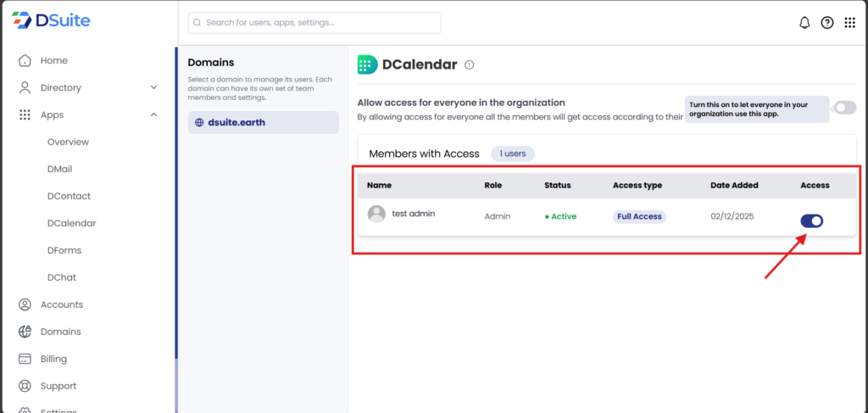Click the notifications bell icon
Image resolution: width=868 pixels, height=413 pixels.
(x=804, y=23)
